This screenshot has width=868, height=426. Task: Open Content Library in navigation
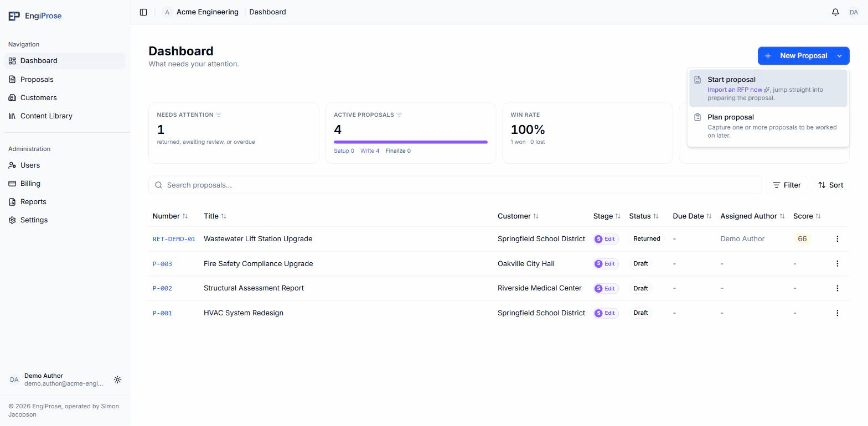(65, 116)
